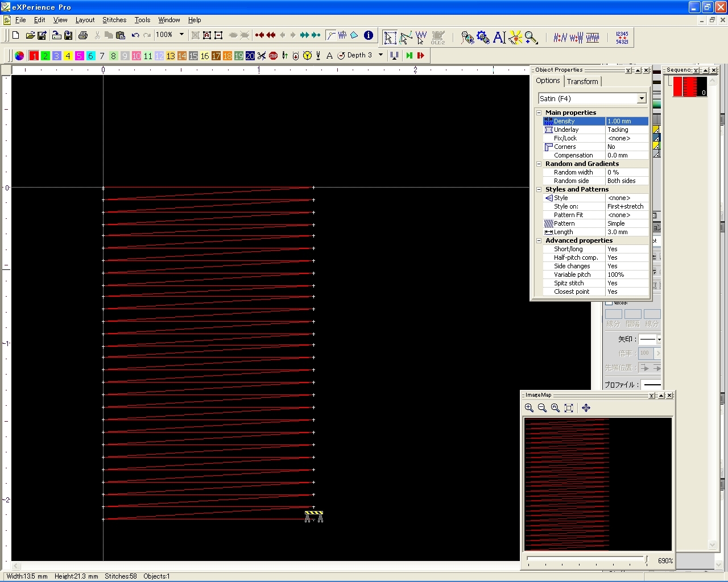
Task: Switch to the Transform tab
Action: tap(582, 81)
